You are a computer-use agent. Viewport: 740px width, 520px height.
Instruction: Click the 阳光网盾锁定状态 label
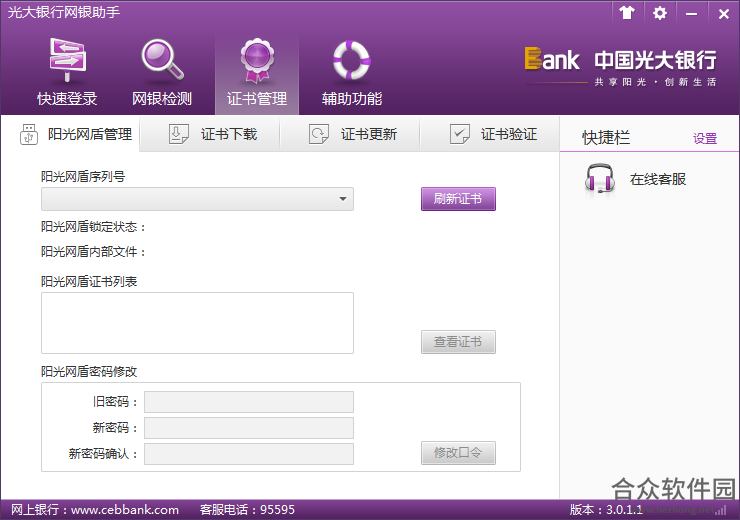(93, 227)
